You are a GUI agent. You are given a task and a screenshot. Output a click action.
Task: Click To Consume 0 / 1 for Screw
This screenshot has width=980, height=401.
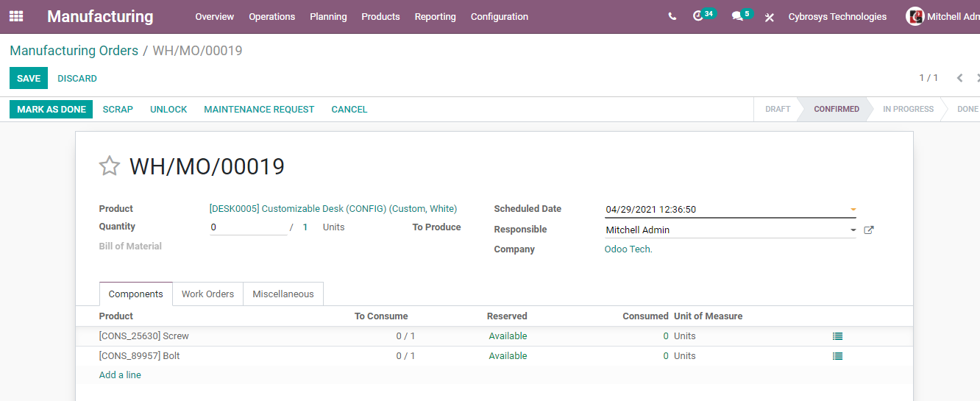pos(405,336)
